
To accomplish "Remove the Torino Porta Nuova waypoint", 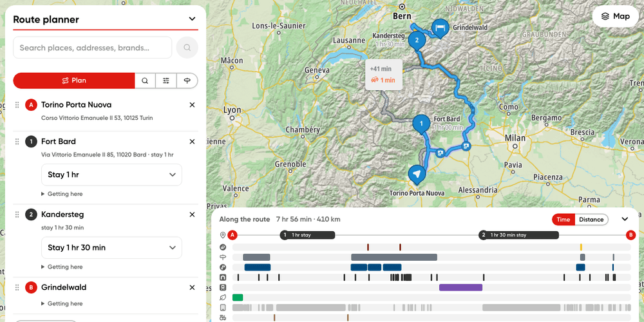I will point(192,105).
